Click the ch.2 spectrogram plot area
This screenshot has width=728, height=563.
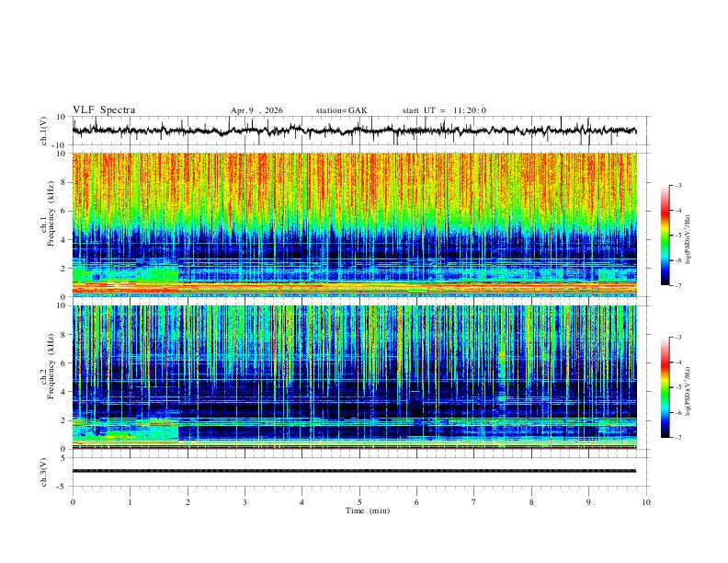click(x=354, y=377)
